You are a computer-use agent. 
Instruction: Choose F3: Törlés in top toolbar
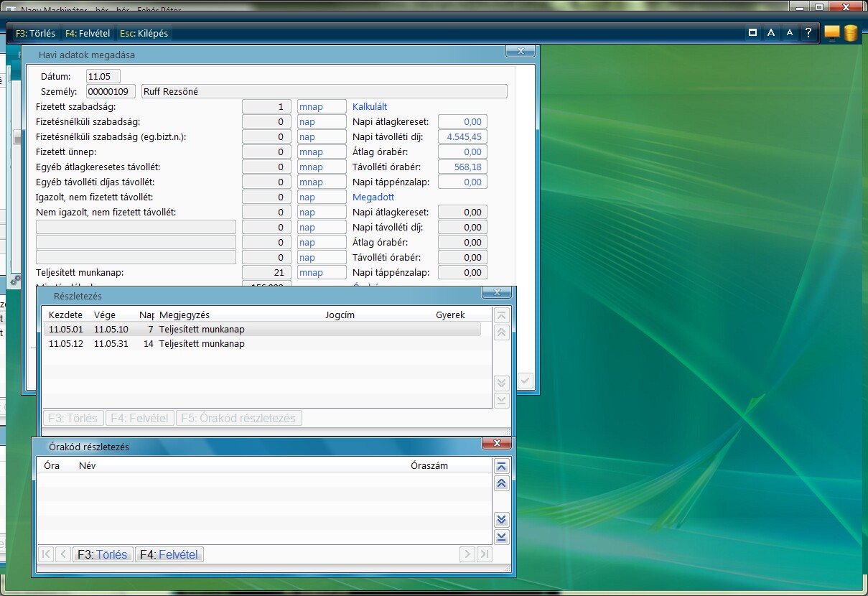[x=35, y=34]
